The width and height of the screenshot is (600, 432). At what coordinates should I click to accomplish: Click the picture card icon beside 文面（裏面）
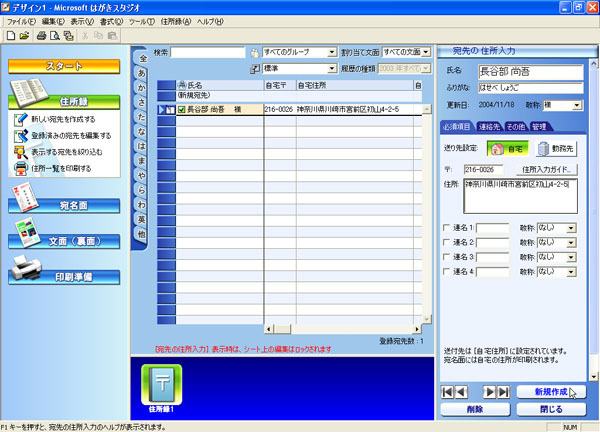pyautogui.click(x=27, y=232)
